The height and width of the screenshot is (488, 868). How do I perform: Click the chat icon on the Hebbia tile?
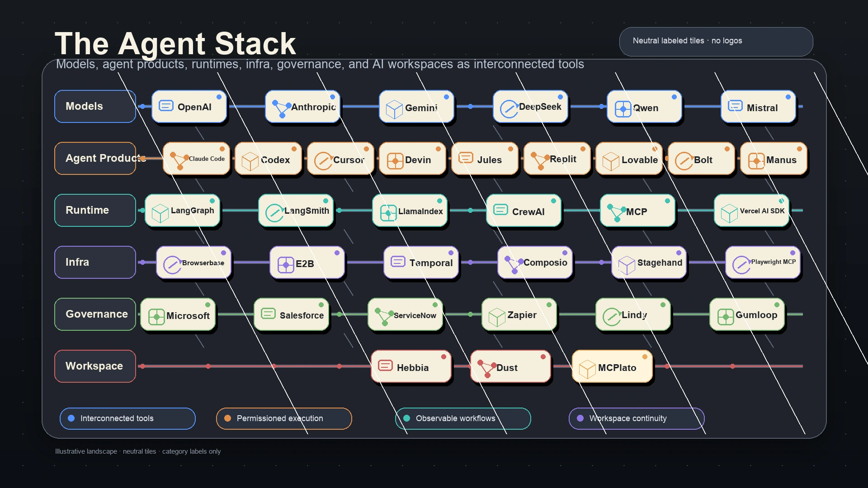pyautogui.click(x=385, y=366)
